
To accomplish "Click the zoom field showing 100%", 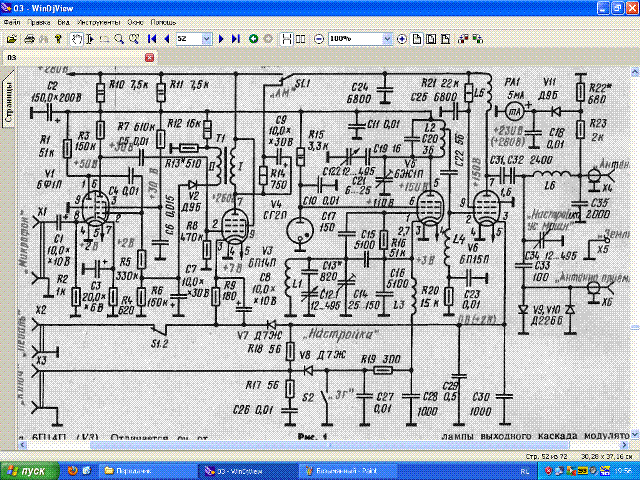I will 356,39.
